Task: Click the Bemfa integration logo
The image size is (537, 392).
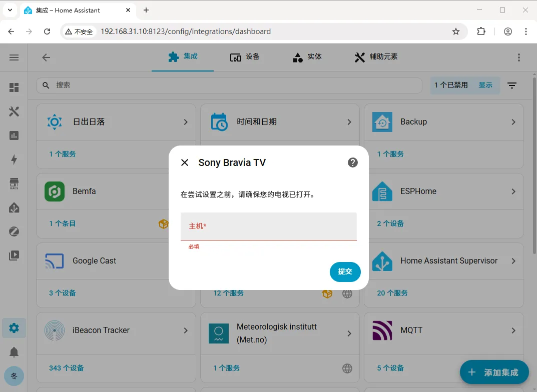Action: [x=55, y=191]
